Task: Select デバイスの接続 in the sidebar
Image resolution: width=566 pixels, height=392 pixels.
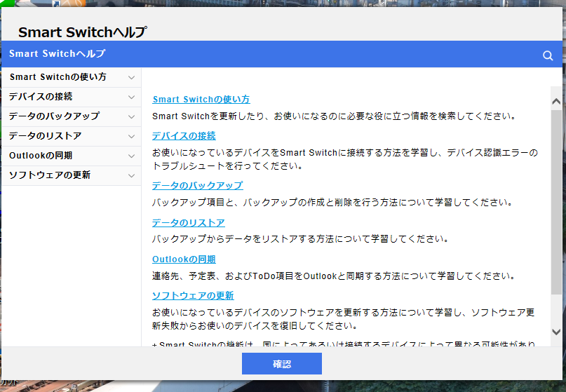Action: pos(72,97)
